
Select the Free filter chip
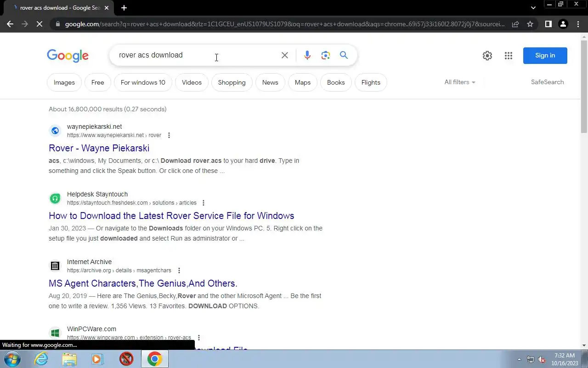98,82
